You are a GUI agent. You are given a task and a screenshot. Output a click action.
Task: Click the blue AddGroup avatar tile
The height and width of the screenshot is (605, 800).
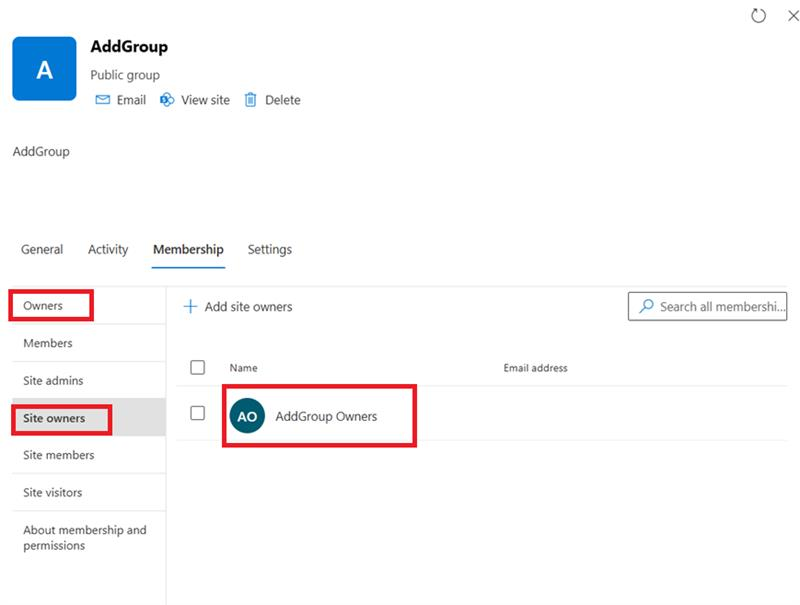[44, 68]
